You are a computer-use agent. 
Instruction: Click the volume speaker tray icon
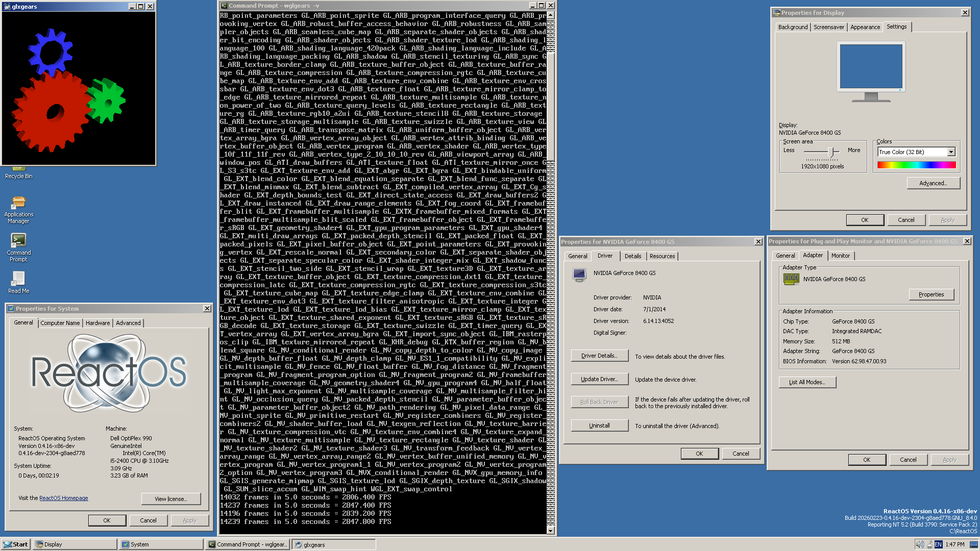[x=919, y=544]
